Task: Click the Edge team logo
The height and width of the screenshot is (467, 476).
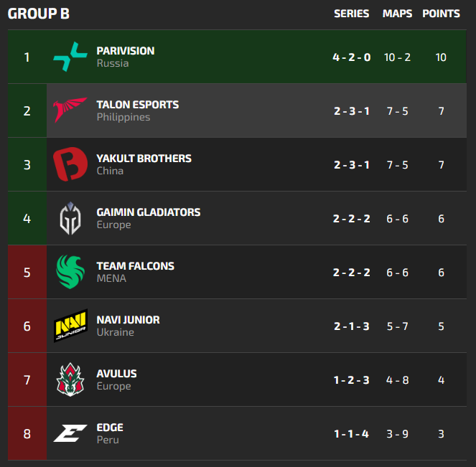Action: click(70, 433)
